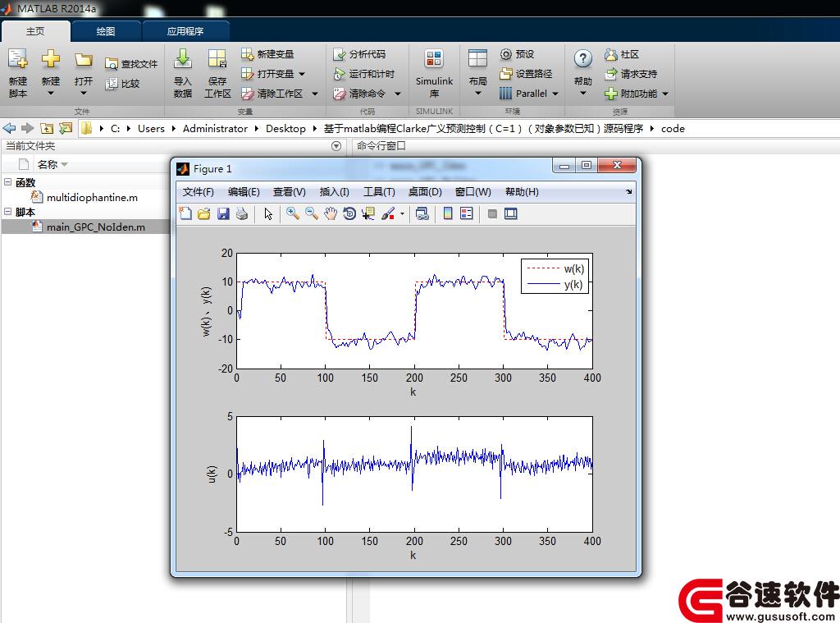
Task: Toggle Insert Colorbar in Figure toolbar
Action: (448, 214)
